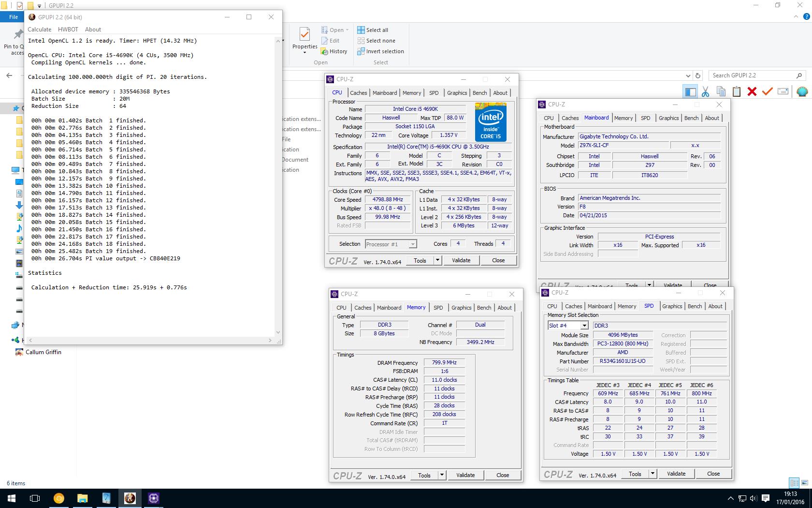Click the Music note icon in navigation pane
This screenshot has height=508, width=812.
(19, 228)
